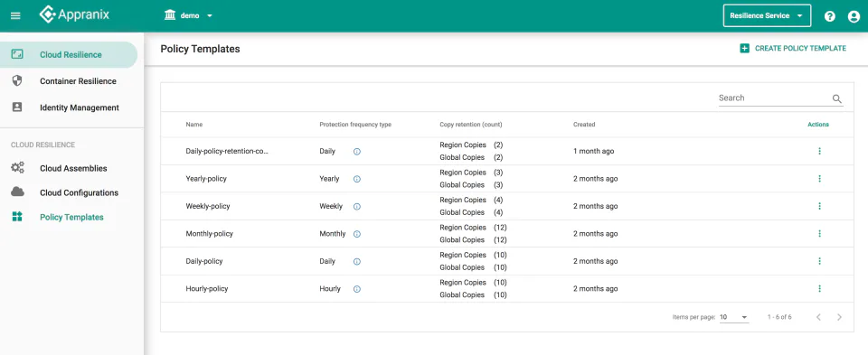Show info for Daily-policy frequency
Image resolution: width=868 pixels, height=355 pixels.
tap(357, 262)
